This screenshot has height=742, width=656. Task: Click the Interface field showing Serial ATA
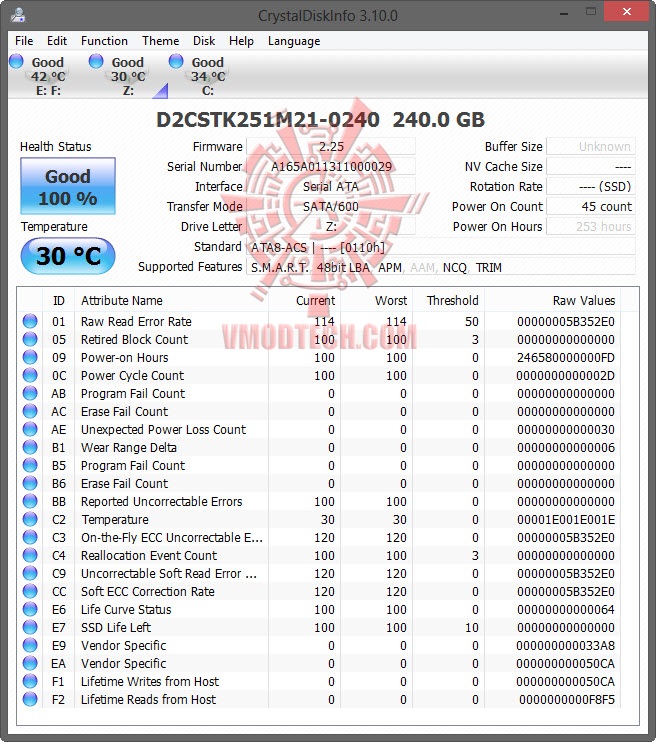pyautogui.click(x=331, y=186)
